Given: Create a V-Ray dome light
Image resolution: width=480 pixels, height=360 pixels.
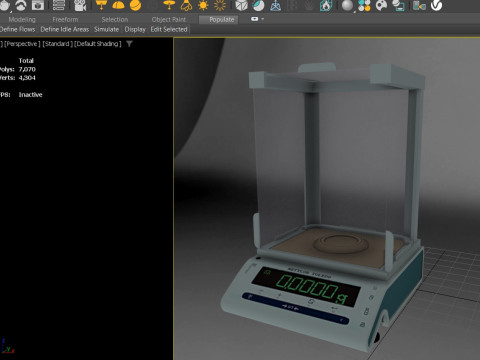Looking at the screenshot, I should [118, 5].
